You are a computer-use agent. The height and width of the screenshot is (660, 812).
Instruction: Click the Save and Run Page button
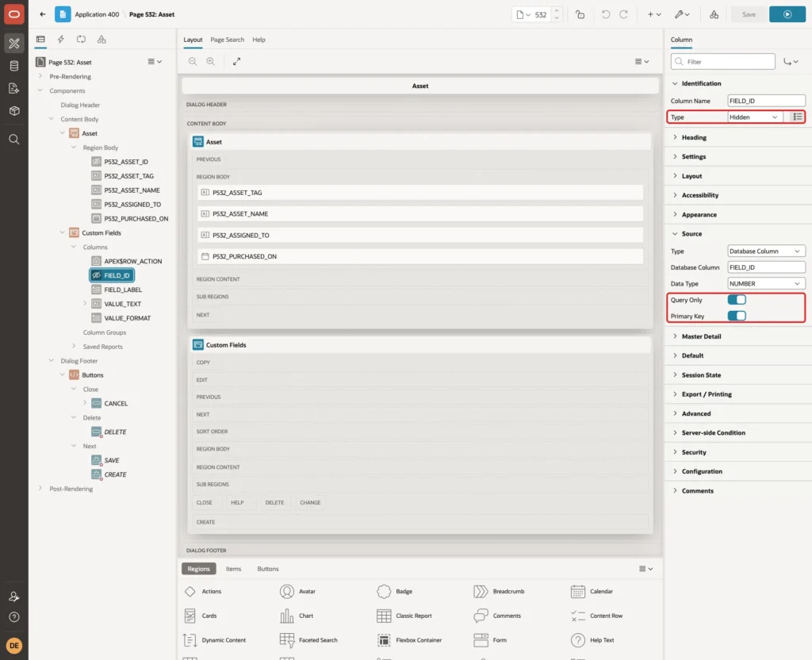pyautogui.click(x=787, y=14)
